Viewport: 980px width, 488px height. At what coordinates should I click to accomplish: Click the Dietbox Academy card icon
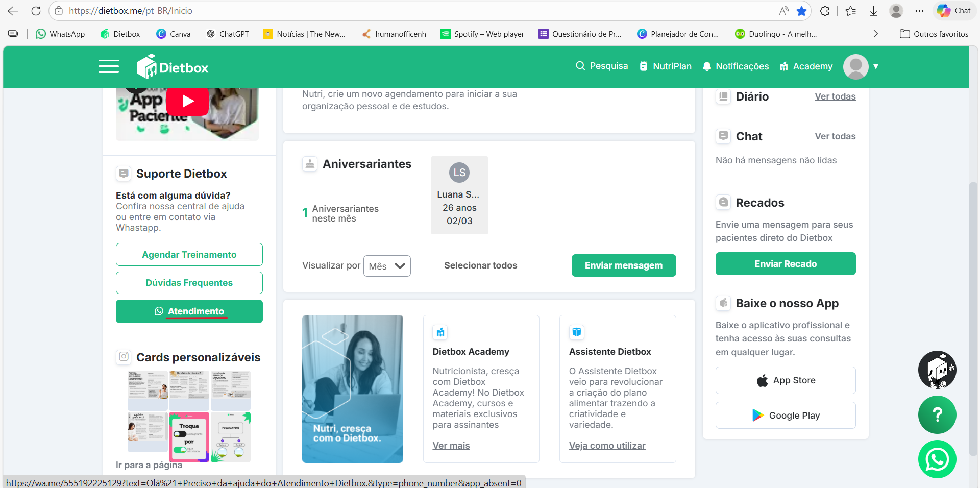pos(440,332)
